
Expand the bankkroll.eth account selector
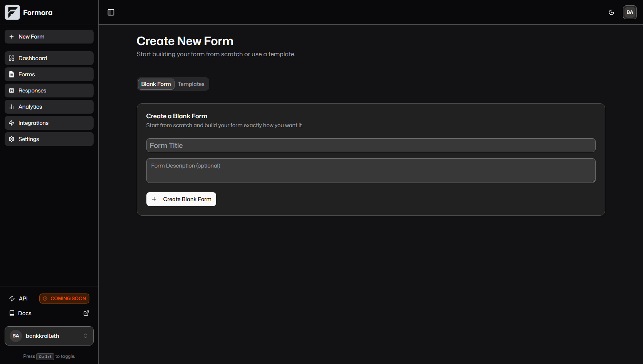86,335
